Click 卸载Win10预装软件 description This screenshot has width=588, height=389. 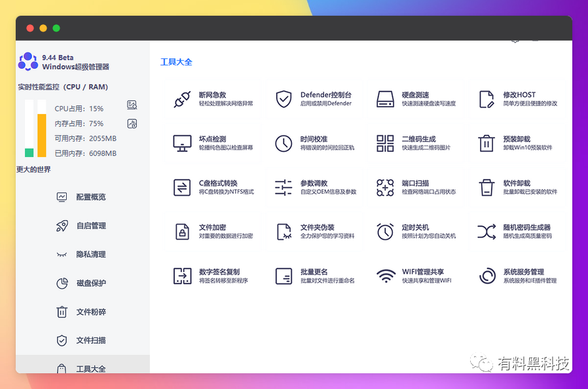tap(528, 148)
